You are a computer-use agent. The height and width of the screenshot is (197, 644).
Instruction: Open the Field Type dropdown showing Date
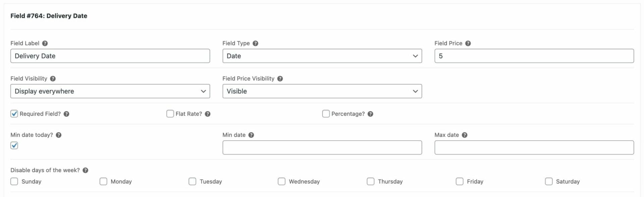(322, 56)
